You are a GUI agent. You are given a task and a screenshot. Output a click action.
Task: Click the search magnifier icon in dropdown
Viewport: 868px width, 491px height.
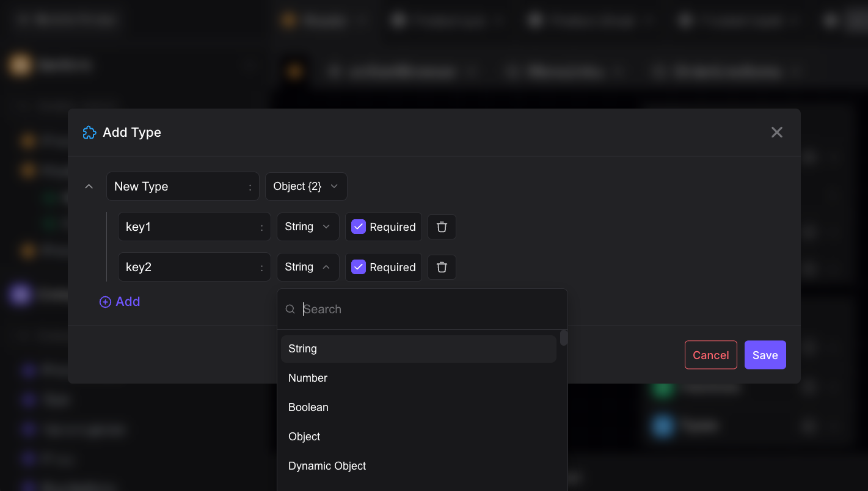(290, 309)
